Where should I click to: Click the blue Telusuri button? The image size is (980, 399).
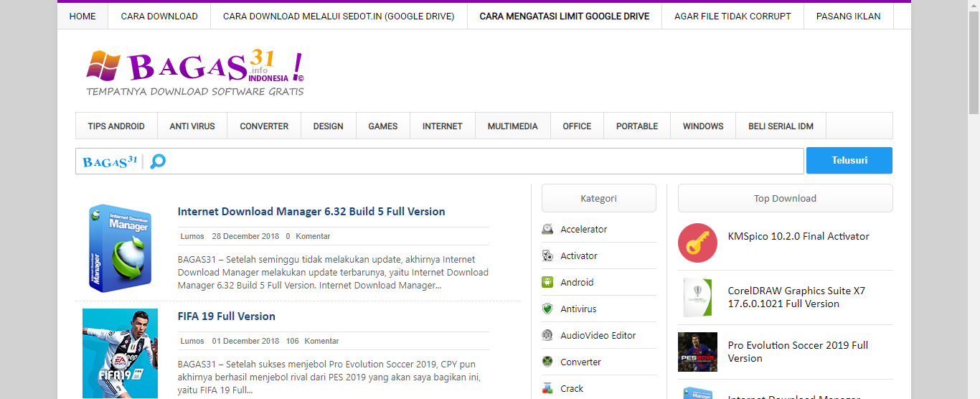click(849, 160)
